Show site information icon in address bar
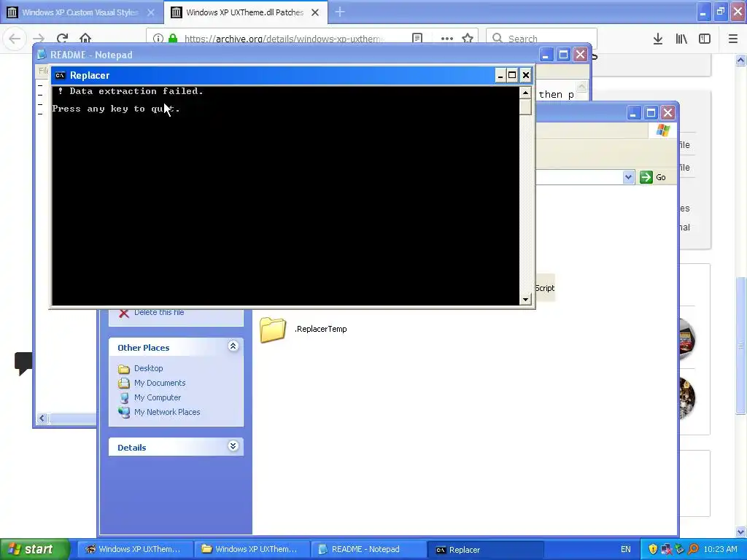This screenshot has width=747, height=560. pos(158,39)
